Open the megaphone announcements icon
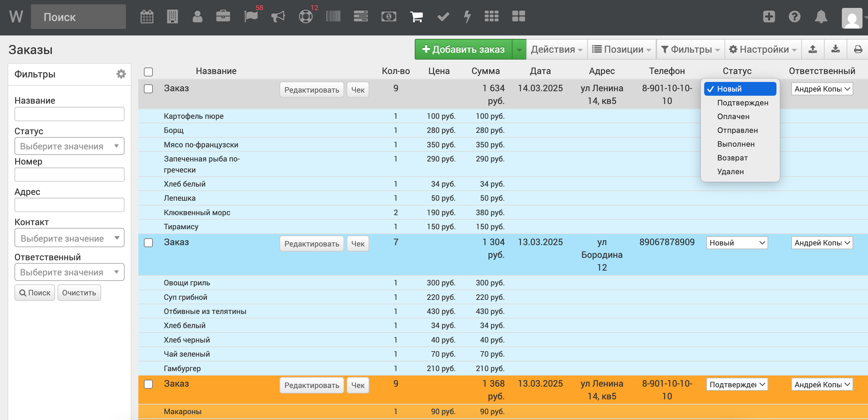The image size is (868, 420). pos(278,17)
